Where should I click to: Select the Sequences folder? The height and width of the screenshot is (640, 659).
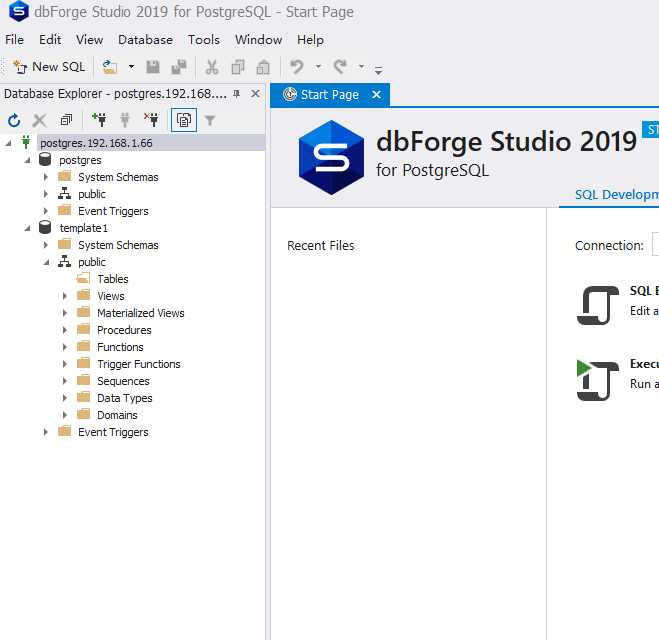(123, 381)
